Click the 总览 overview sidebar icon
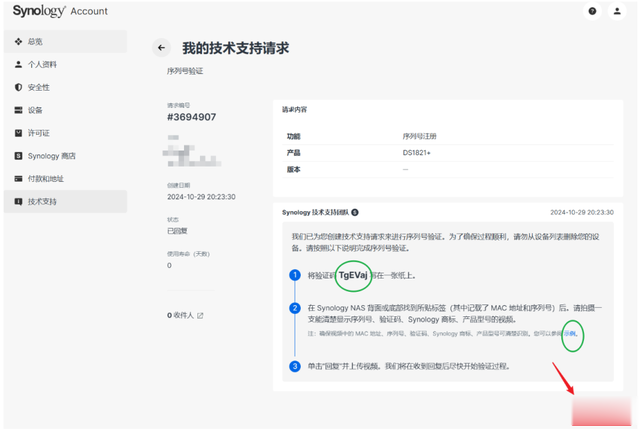The width and height of the screenshot is (640, 431). [18, 41]
